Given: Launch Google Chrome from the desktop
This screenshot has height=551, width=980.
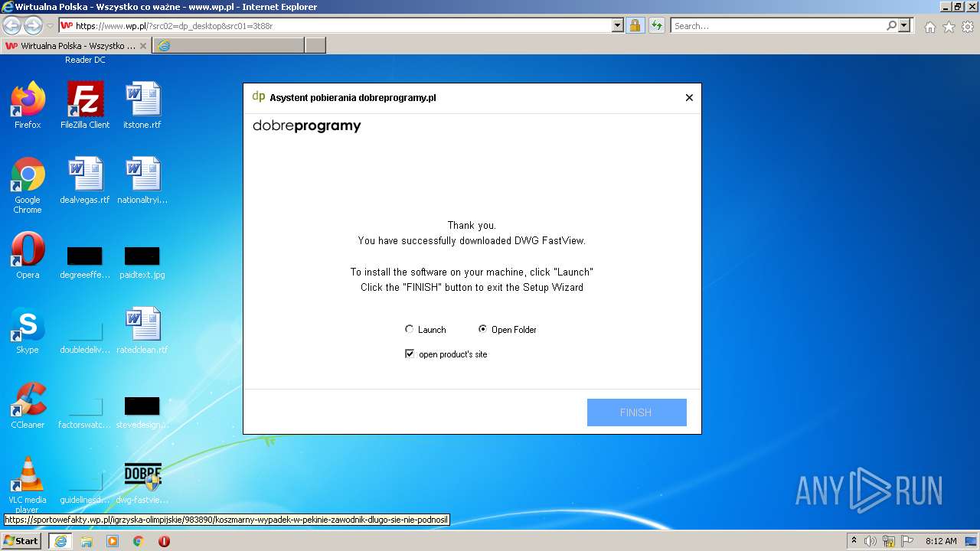Looking at the screenshot, I should [28, 184].
